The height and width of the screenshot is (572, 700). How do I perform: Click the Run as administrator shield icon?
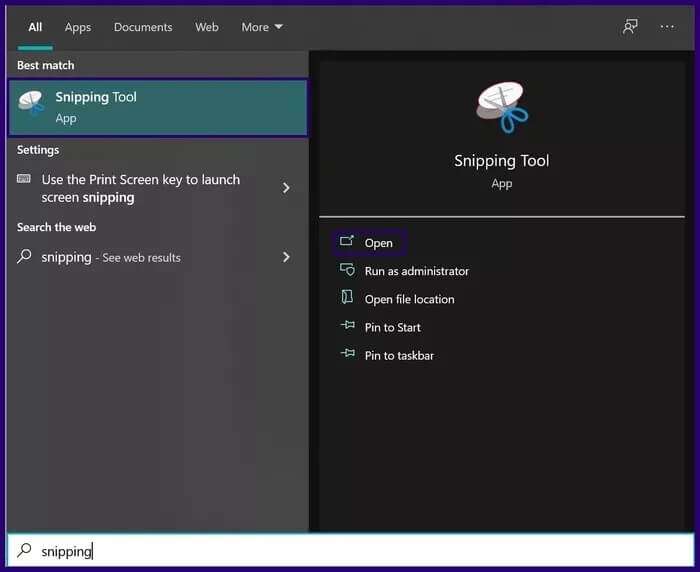(347, 269)
